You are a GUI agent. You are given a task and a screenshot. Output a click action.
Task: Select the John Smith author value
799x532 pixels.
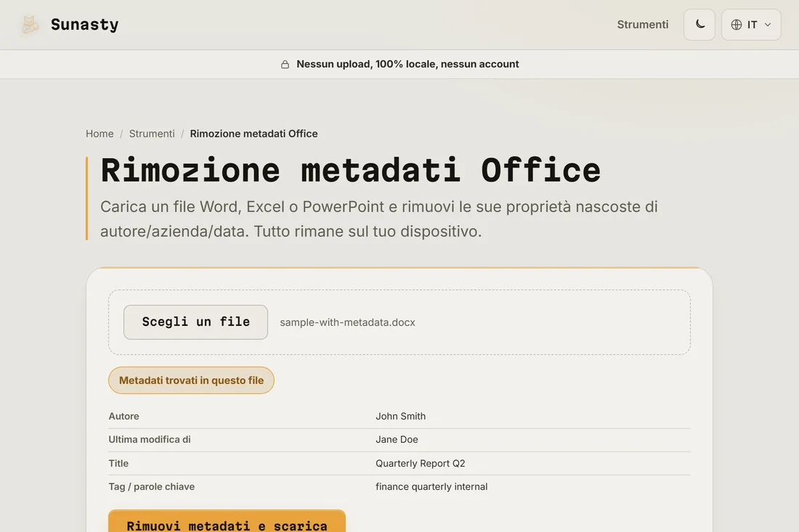click(400, 416)
